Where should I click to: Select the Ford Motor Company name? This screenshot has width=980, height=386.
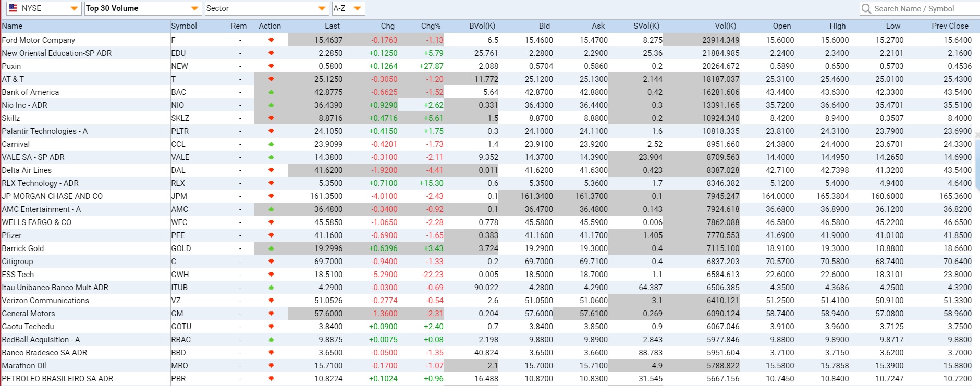[x=39, y=40]
